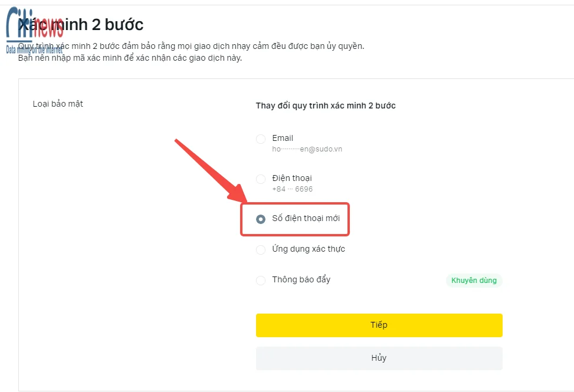Click the Email option label text
574x392 pixels.
coord(283,138)
